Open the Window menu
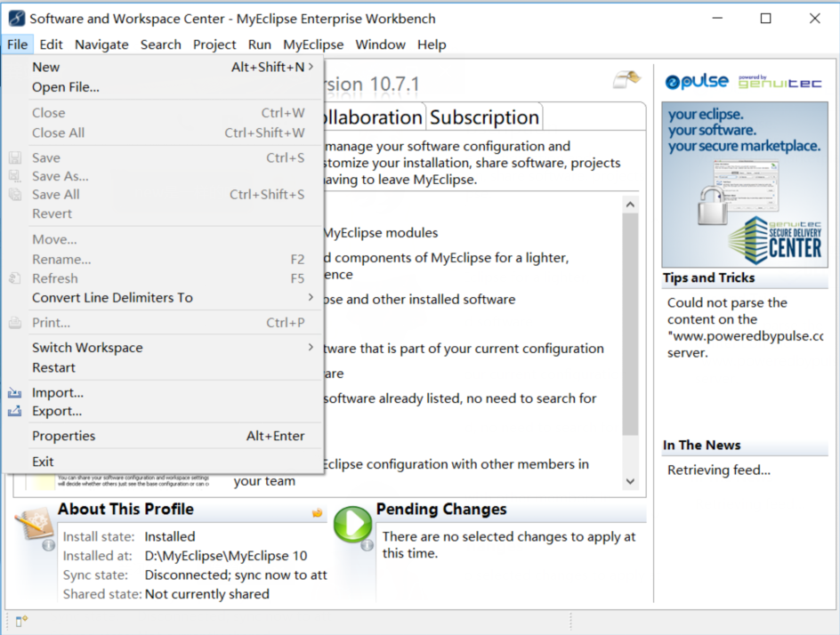Screen dimensions: 840x635 tap(380, 44)
